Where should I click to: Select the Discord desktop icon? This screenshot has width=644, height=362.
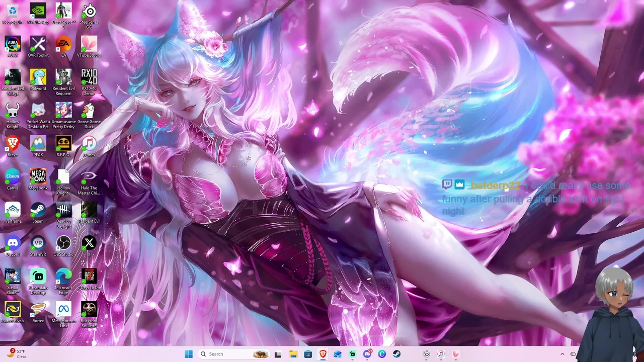point(13,246)
